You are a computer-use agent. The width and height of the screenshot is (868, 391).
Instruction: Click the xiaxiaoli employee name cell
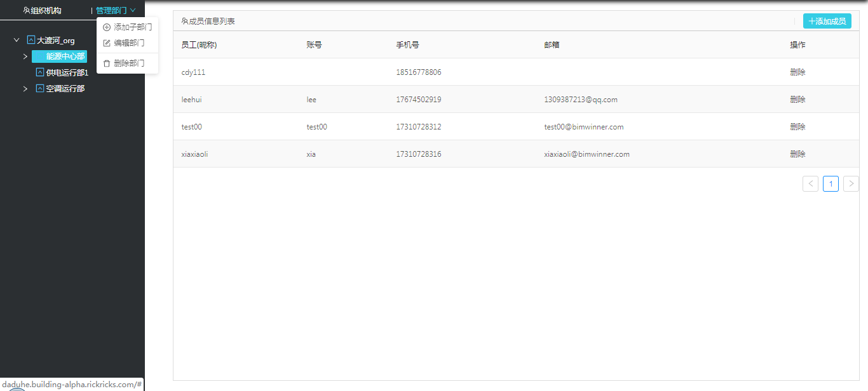194,154
